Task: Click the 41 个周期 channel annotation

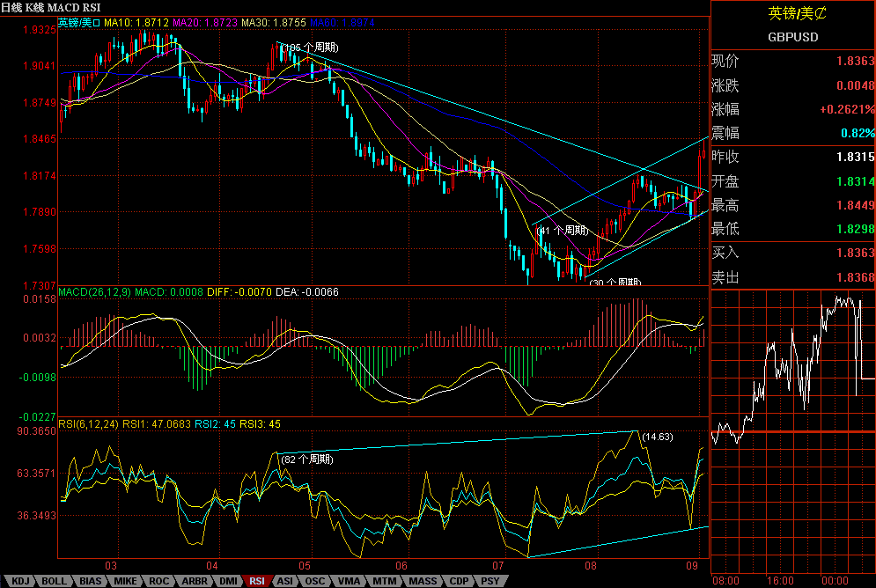Action: coord(563,230)
